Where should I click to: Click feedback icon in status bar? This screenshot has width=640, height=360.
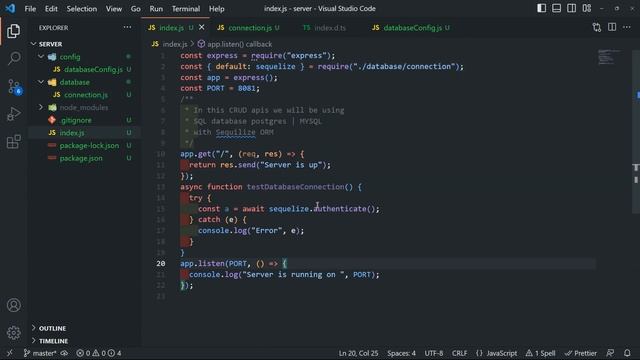click(x=610, y=353)
